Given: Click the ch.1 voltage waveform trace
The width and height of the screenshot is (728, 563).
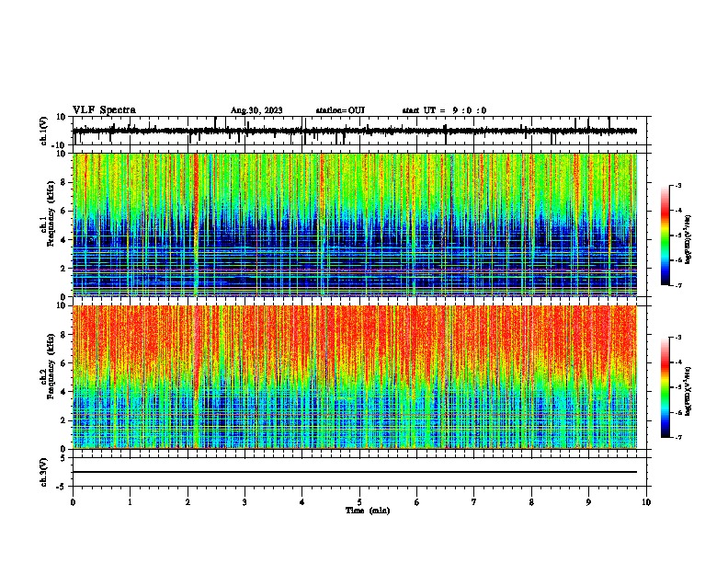Looking at the screenshot, I should point(354,131).
